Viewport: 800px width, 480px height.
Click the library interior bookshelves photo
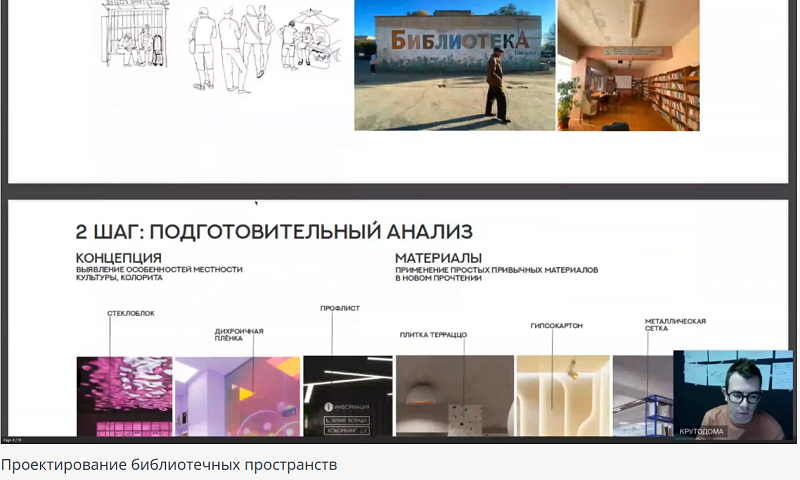628,65
